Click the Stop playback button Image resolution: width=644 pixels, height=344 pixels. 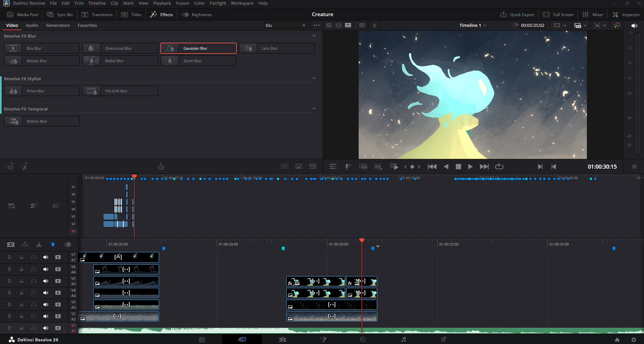(x=458, y=167)
